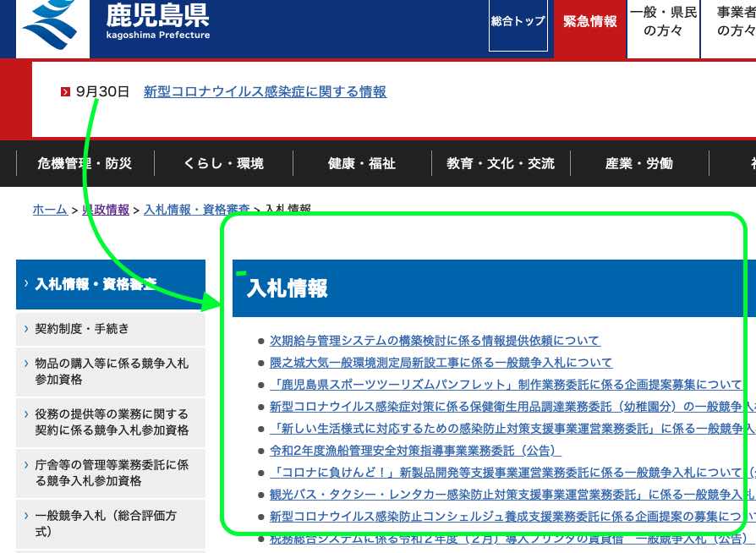Open the 教育・文化・交流 menu item

pos(501,164)
